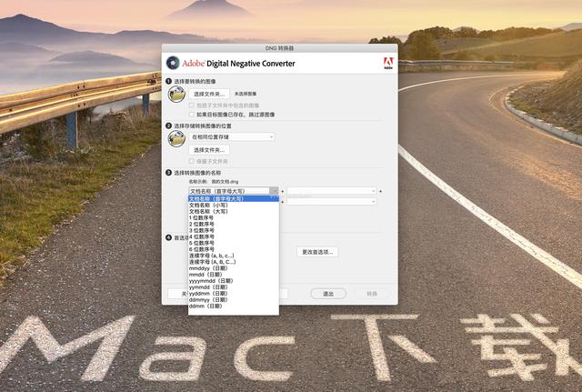The image size is (582, 392).
Task: Toggle '如果目标图像已存在，跳过源图像' checkbox
Action: (x=192, y=115)
